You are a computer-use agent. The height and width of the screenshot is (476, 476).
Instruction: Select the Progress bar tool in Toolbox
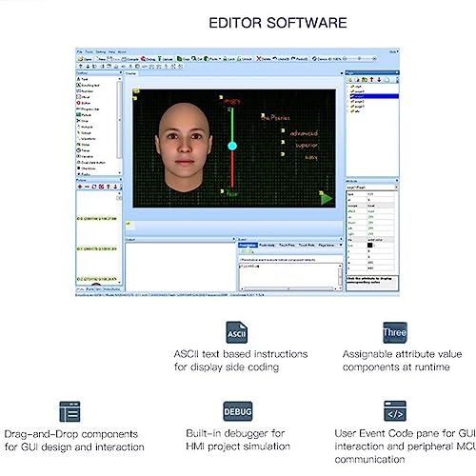coord(88,109)
